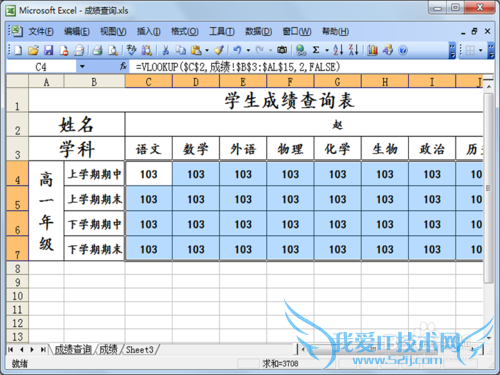
Task: Click the Insert Function fx icon
Action: pos(124,66)
